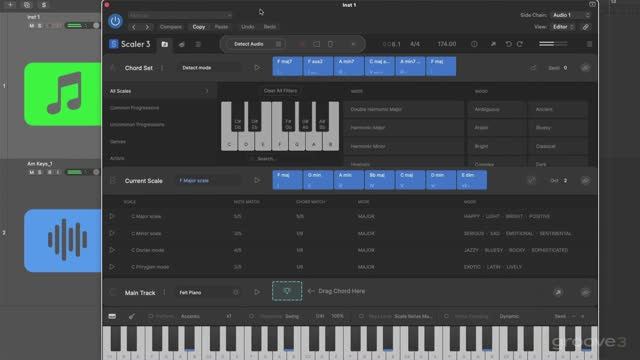
Task: Click the 4/4 time signature
Action: [x=415, y=44]
